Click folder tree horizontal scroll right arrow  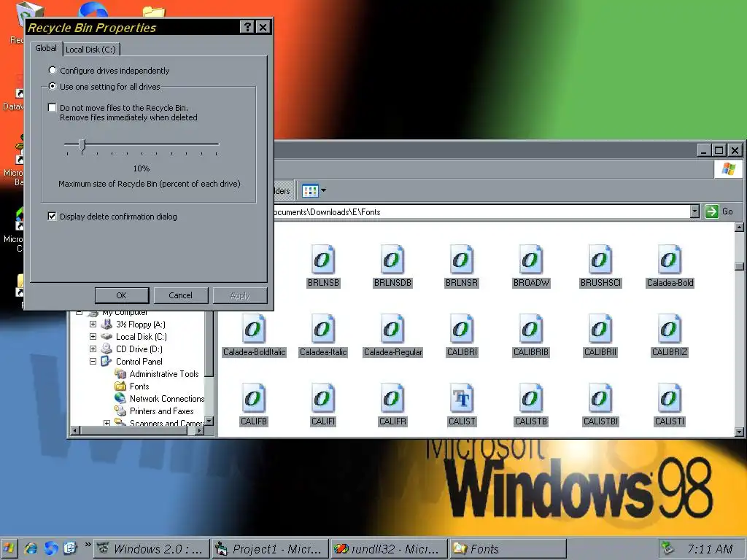click(x=200, y=430)
